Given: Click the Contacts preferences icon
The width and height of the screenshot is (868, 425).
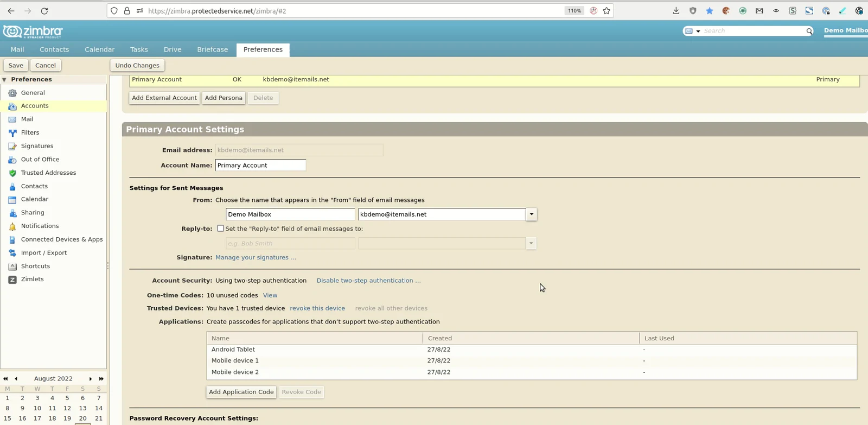Looking at the screenshot, I should pos(12,186).
